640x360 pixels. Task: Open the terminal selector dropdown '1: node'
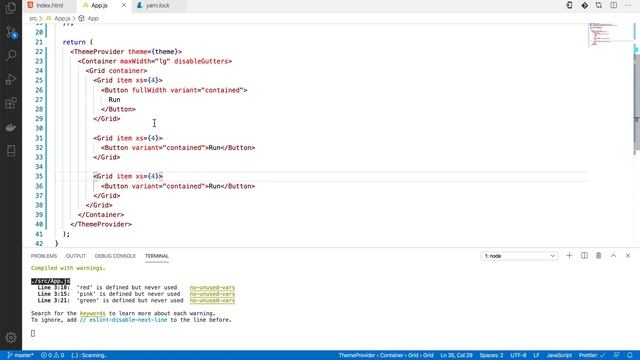pyautogui.click(x=519, y=256)
